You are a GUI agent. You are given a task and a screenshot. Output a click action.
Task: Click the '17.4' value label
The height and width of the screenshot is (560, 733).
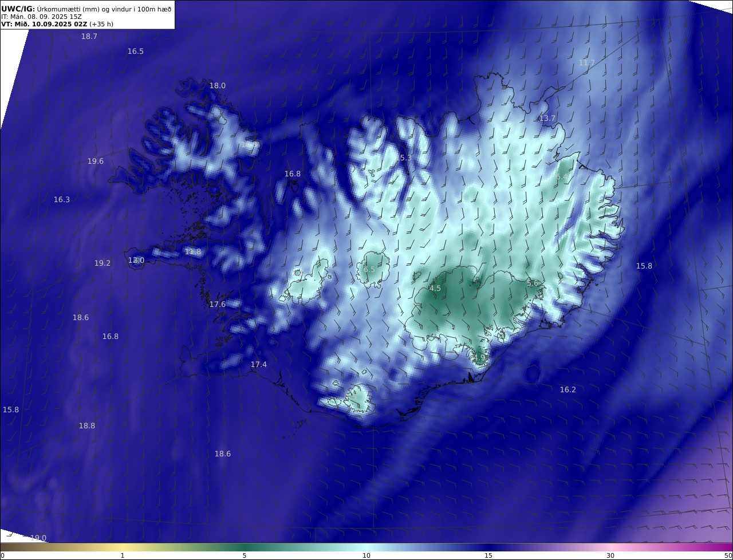(259, 364)
